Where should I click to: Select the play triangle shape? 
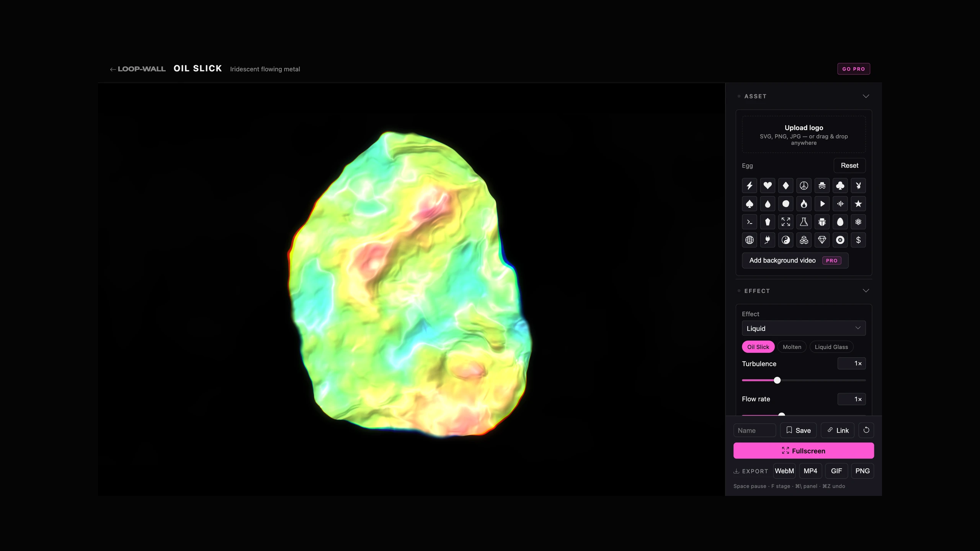822,204
